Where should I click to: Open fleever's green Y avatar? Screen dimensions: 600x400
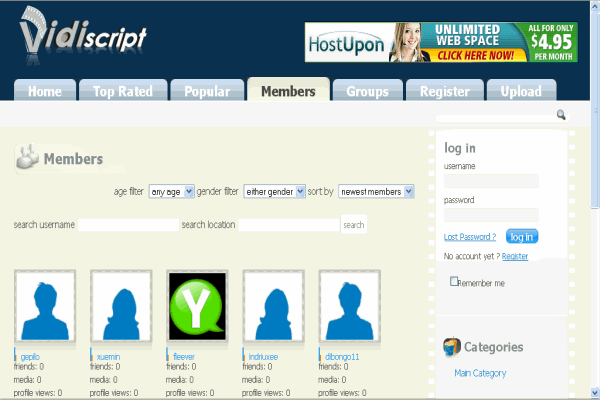[x=197, y=307]
